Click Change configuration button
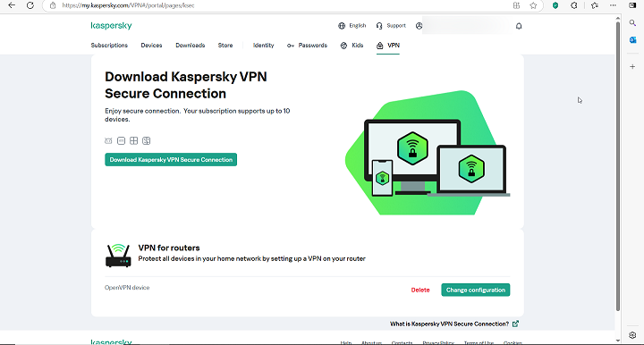 coord(476,290)
